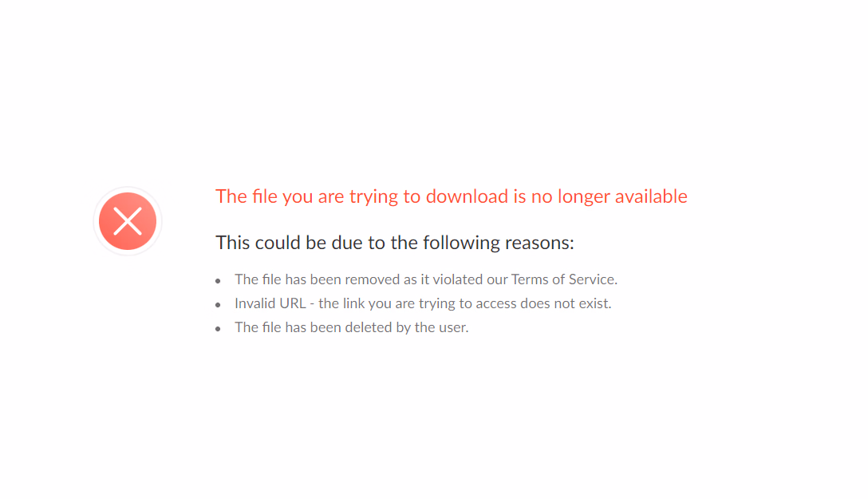868x499 pixels.
Task: Click the 'file has been deleted' reason line
Action: [352, 327]
